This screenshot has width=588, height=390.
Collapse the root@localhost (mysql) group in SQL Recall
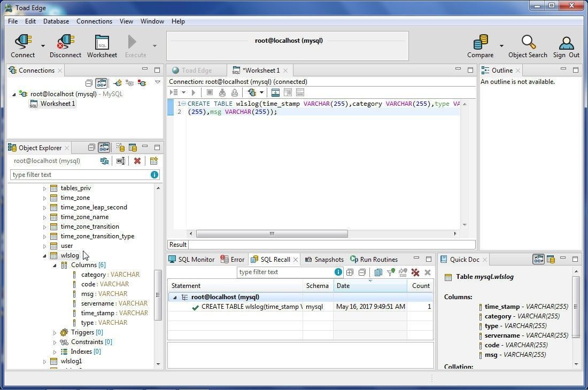[174, 298]
